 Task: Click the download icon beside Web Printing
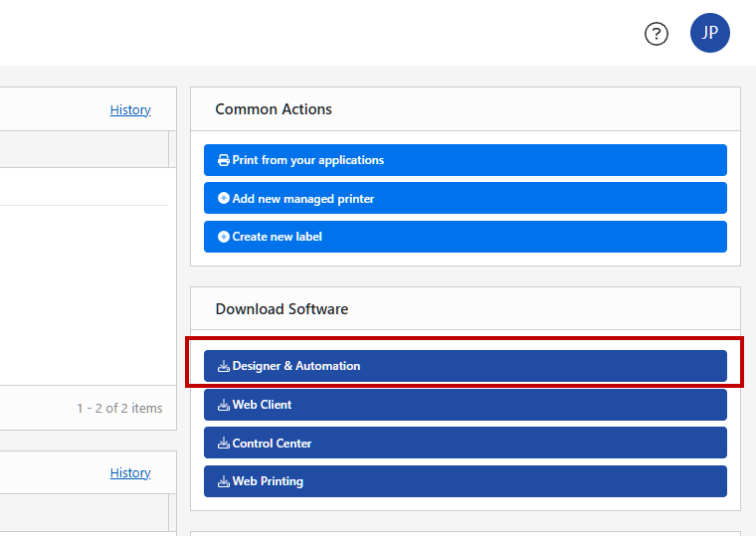coord(223,481)
